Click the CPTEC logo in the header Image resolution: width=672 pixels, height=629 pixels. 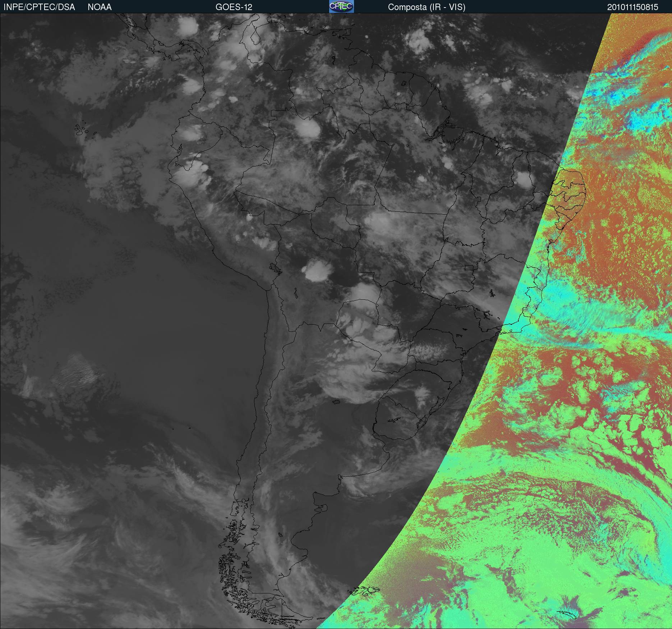click(x=341, y=6)
